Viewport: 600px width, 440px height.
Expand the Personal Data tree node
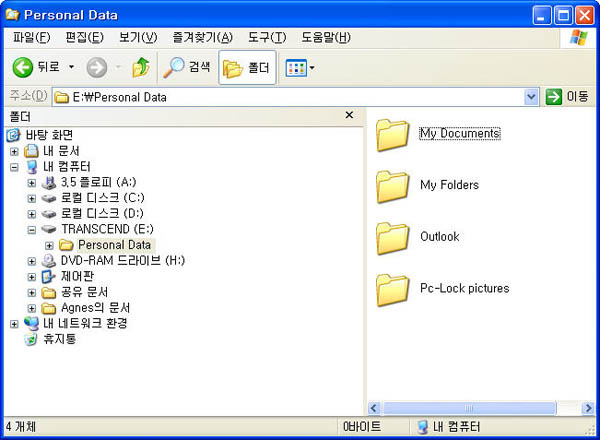pyautogui.click(x=49, y=246)
